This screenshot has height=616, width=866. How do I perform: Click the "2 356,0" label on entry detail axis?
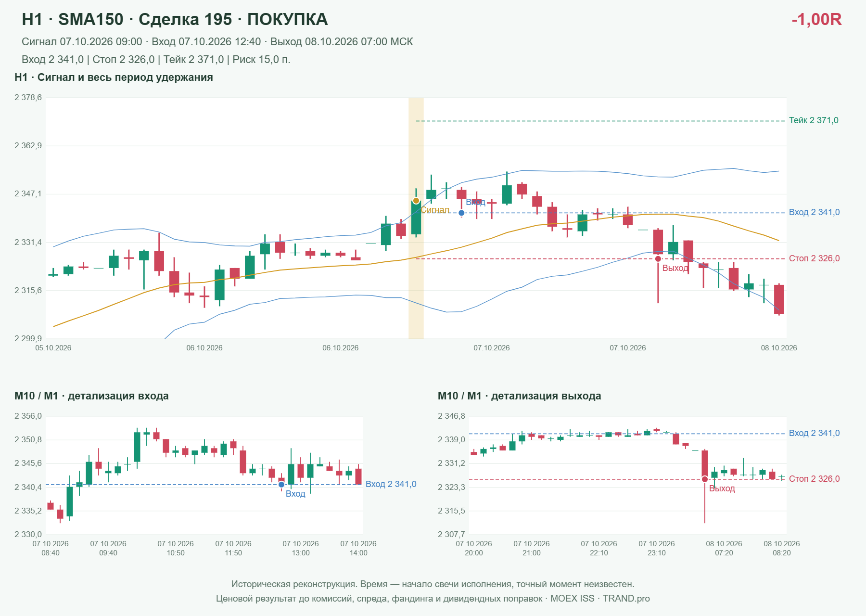[x=28, y=416]
